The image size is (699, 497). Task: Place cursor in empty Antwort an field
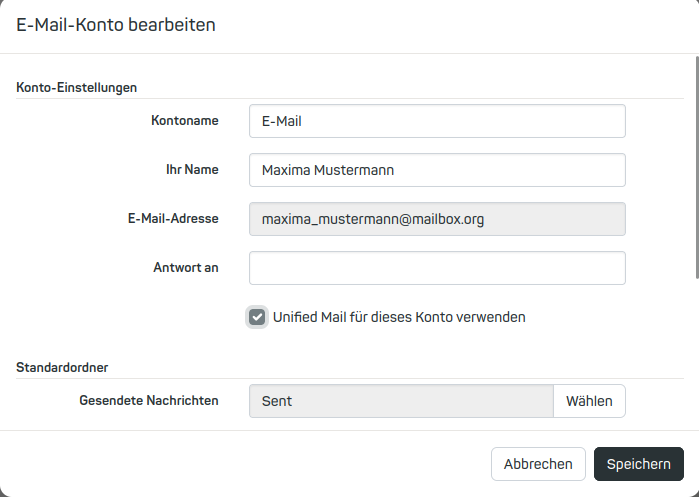tap(437, 268)
